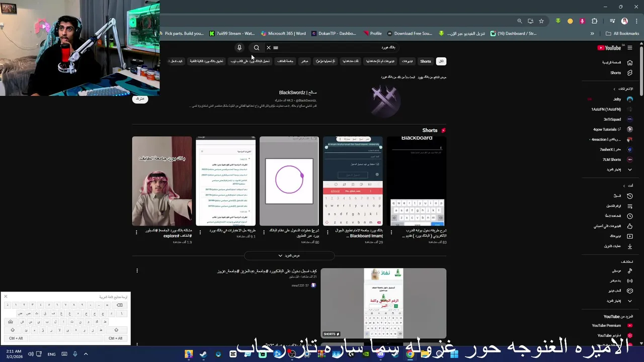
Task: Open YouTube Studio in the sidebar
Action: point(615,335)
